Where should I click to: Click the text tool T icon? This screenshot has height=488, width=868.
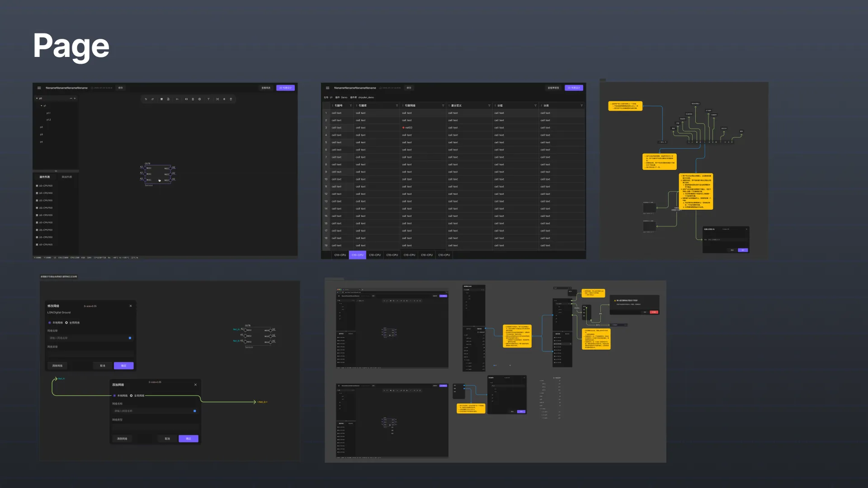point(208,99)
